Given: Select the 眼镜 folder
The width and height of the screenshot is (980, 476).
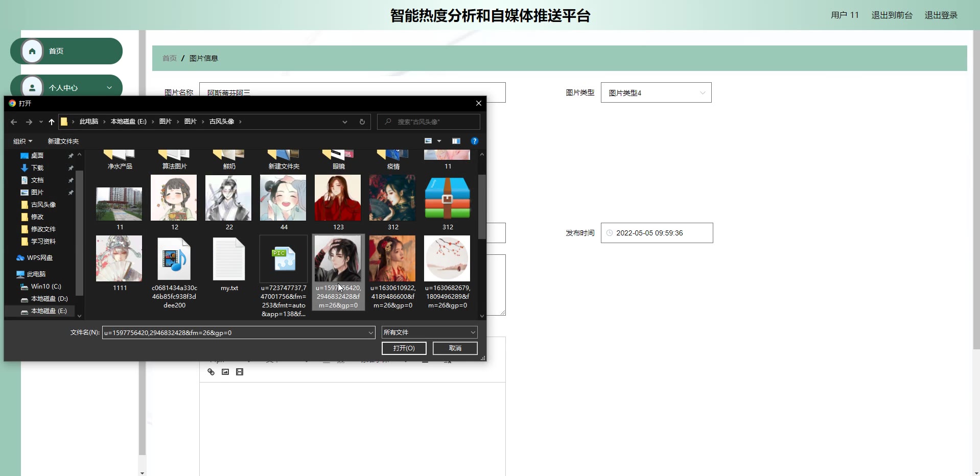Looking at the screenshot, I should click(x=338, y=159).
